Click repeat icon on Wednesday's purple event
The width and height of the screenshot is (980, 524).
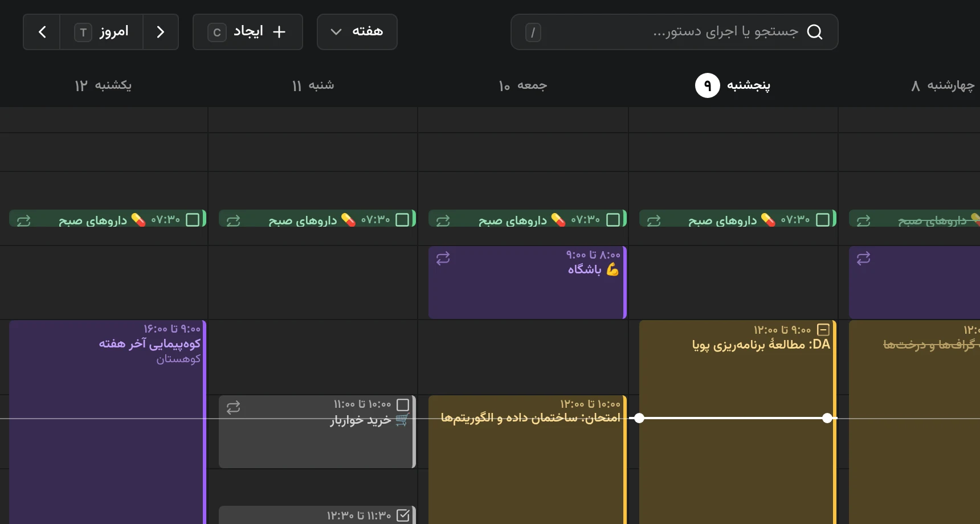[863, 258]
